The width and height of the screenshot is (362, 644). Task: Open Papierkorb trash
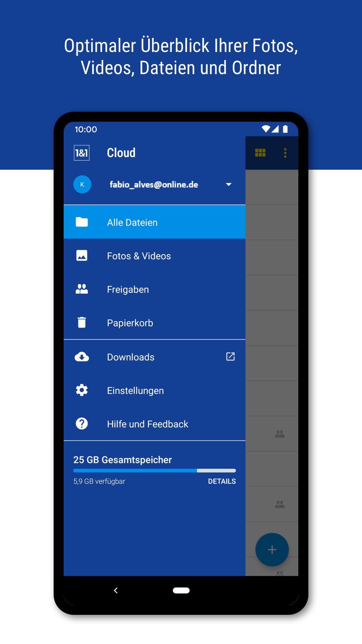tap(155, 323)
